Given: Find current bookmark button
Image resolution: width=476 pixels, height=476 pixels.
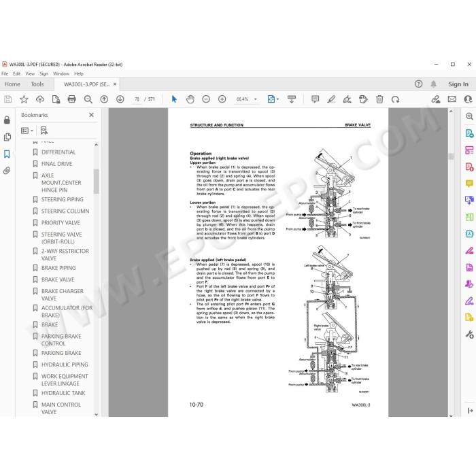Looking at the screenshot, I should tap(44, 131).
